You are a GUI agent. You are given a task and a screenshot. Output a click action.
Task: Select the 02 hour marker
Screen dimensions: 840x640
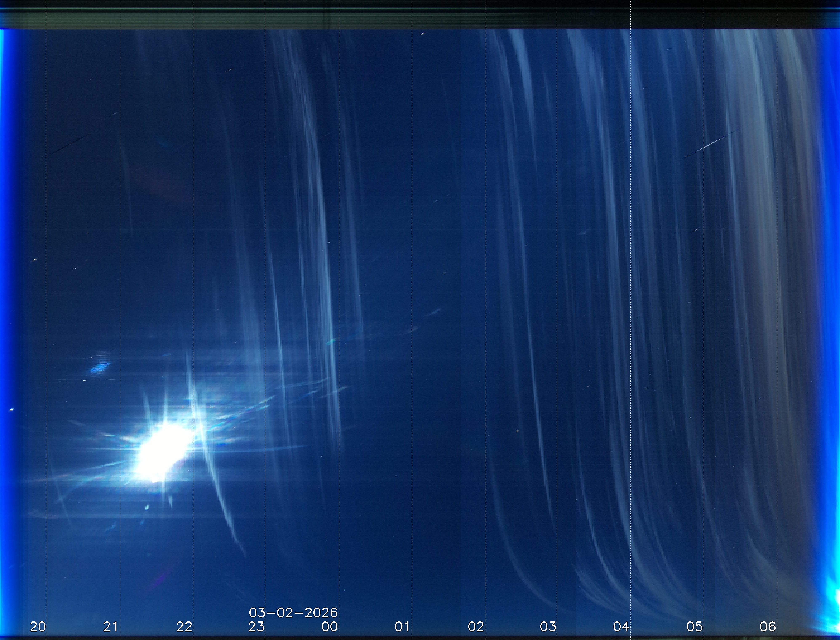pyautogui.click(x=476, y=627)
